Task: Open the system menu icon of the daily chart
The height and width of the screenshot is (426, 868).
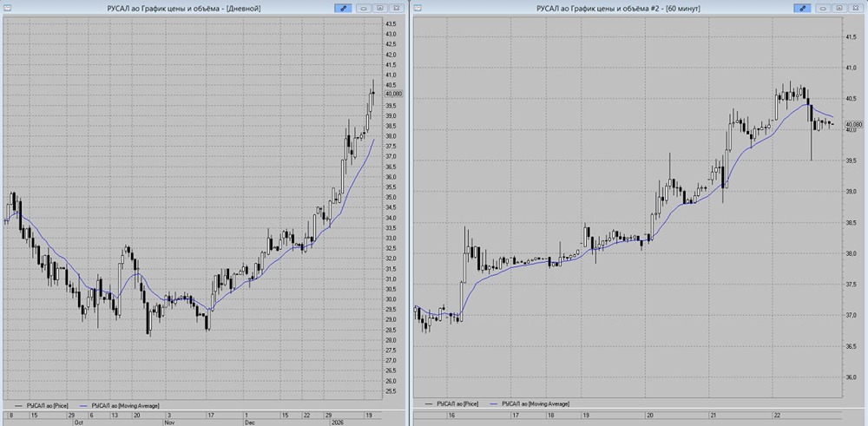Action: point(7,9)
